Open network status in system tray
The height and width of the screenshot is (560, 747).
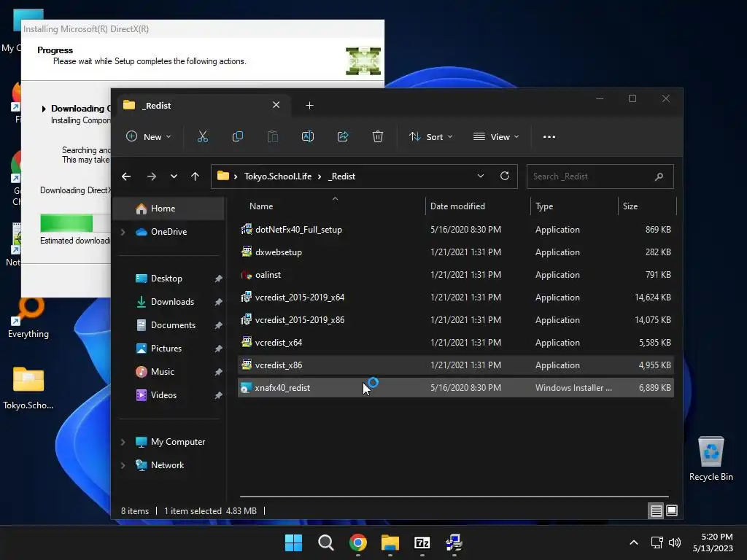pyautogui.click(x=657, y=542)
